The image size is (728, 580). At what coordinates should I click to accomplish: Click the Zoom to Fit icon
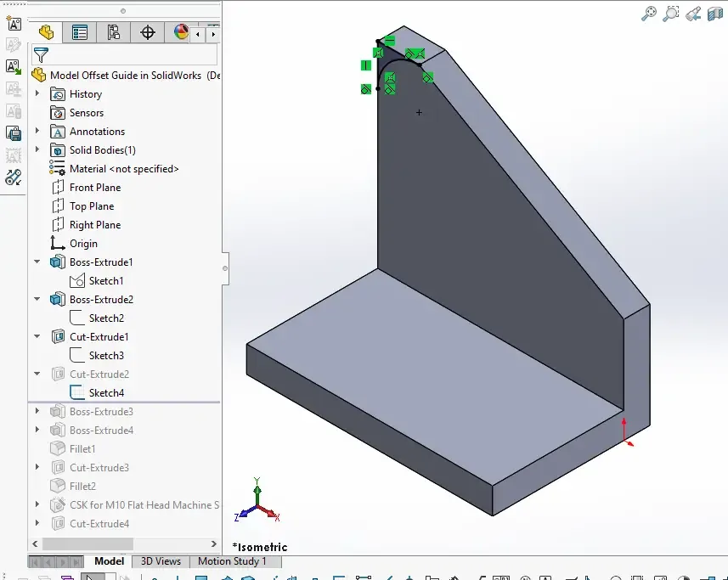pyautogui.click(x=649, y=14)
